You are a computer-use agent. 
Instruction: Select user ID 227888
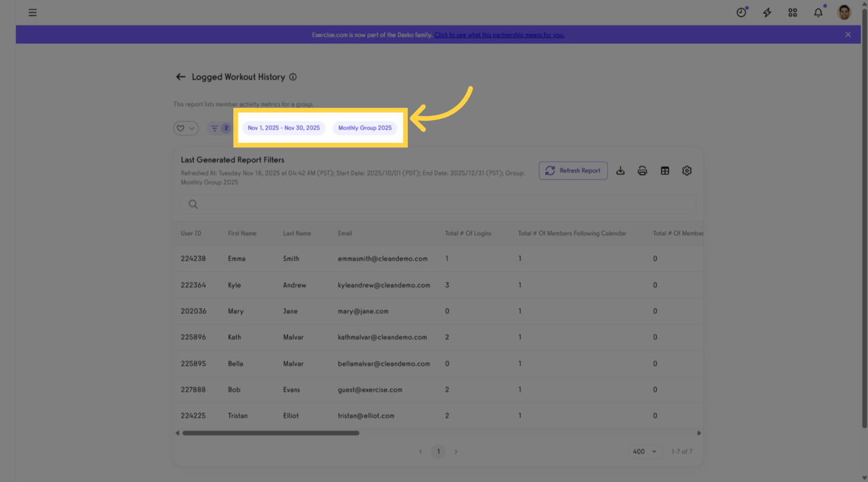point(193,390)
